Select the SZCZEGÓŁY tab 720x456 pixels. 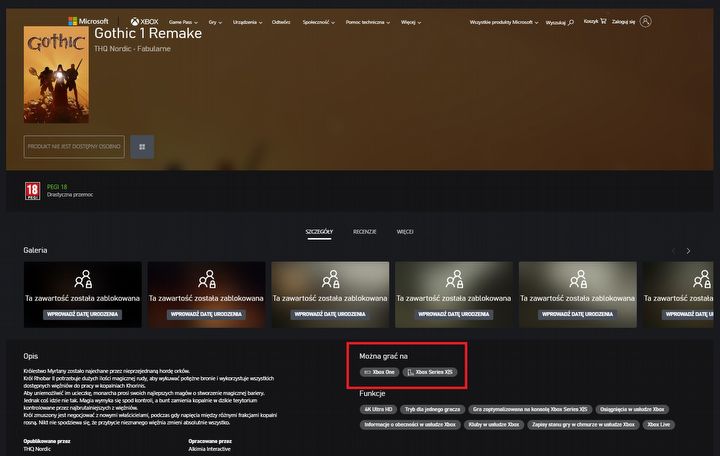(321, 231)
